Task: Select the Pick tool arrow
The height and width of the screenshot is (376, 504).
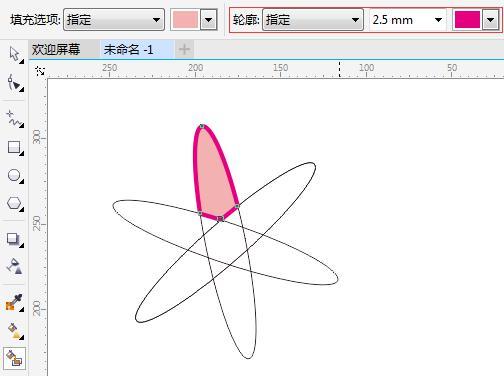Action: coord(14,54)
